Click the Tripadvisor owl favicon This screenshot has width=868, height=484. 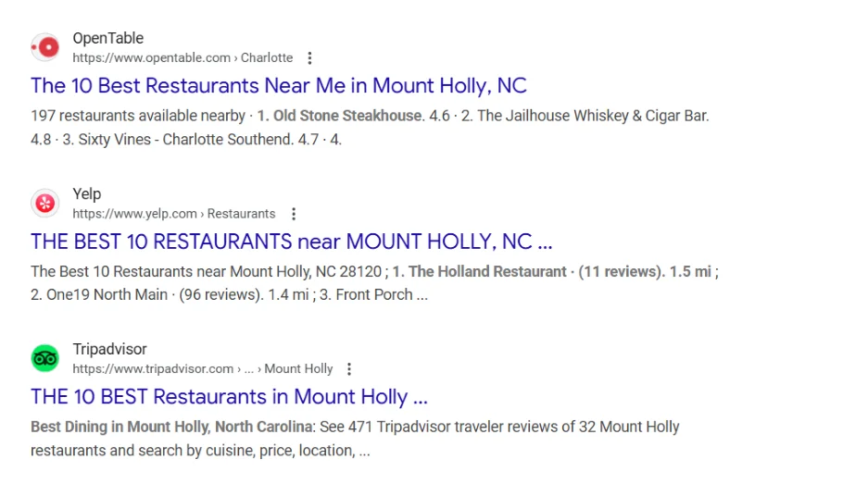(44, 358)
